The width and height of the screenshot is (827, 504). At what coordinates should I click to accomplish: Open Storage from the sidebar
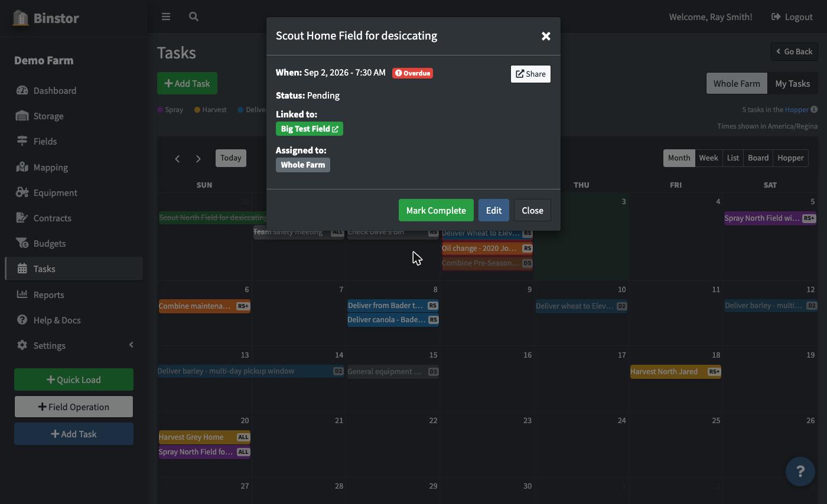(74, 116)
